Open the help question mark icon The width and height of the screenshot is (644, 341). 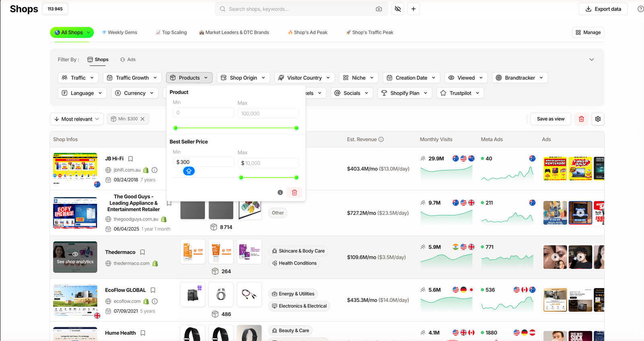click(640, 9)
